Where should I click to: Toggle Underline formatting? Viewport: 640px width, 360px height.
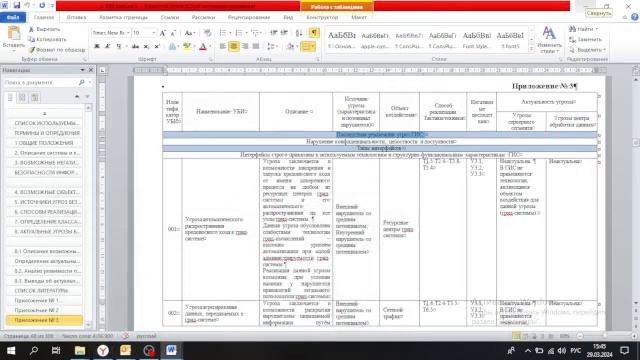point(118,47)
